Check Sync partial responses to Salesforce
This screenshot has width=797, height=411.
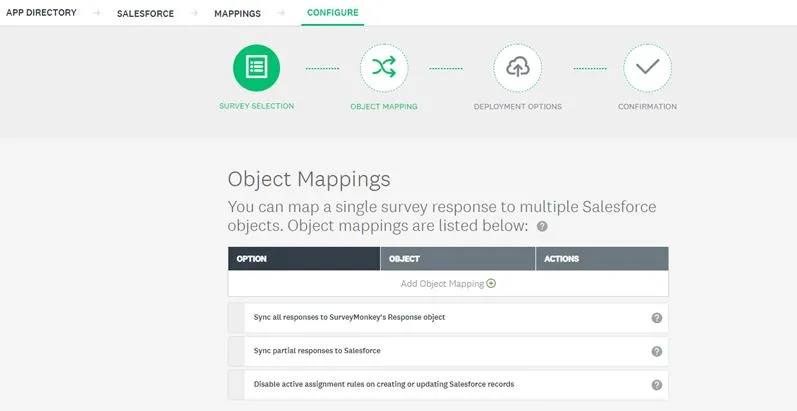click(236, 351)
